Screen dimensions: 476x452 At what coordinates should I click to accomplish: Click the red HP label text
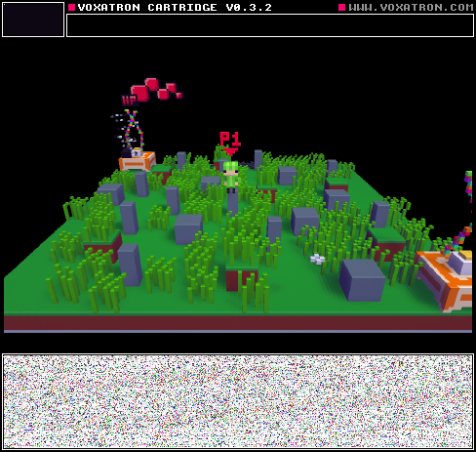tap(130, 101)
